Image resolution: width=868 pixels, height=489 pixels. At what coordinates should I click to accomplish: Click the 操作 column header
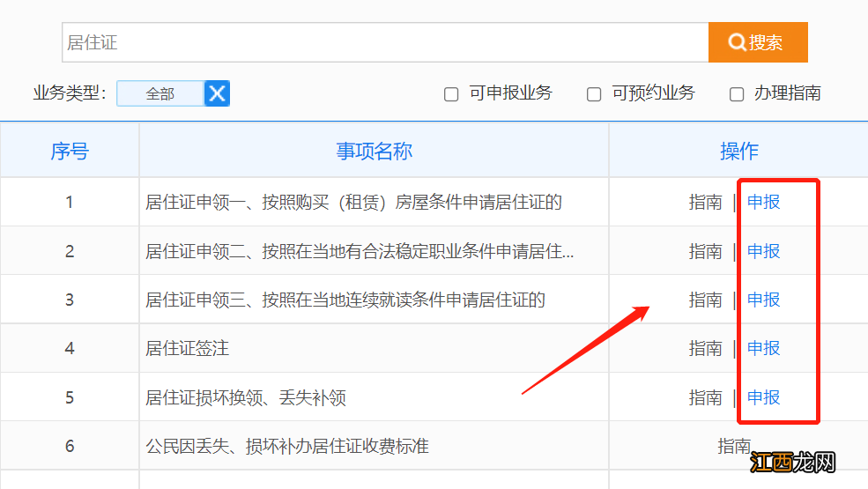click(x=738, y=152)
